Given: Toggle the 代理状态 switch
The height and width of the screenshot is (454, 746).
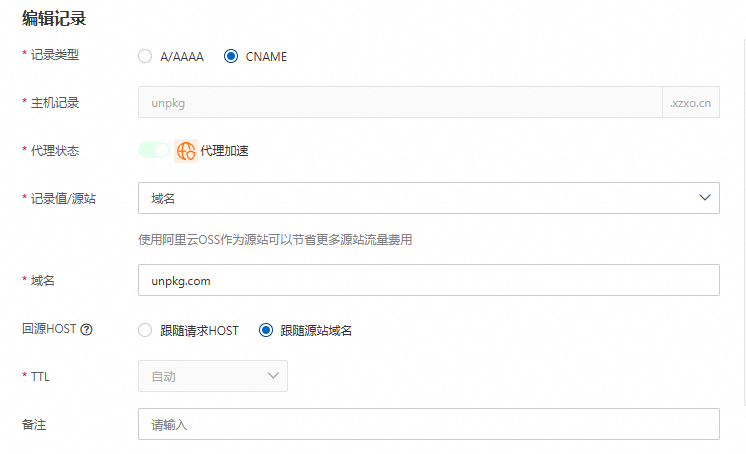Looking at the screenshot, I should tap(154, 151).
